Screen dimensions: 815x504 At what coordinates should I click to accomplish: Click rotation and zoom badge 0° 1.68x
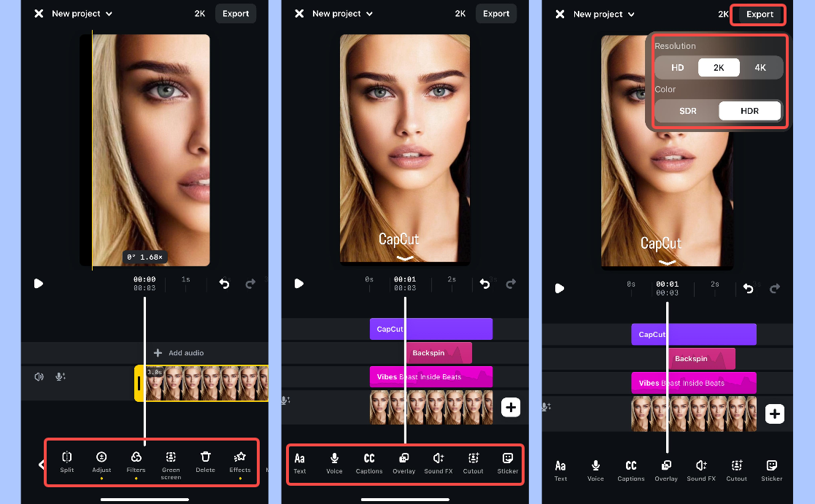pos(144,257)
